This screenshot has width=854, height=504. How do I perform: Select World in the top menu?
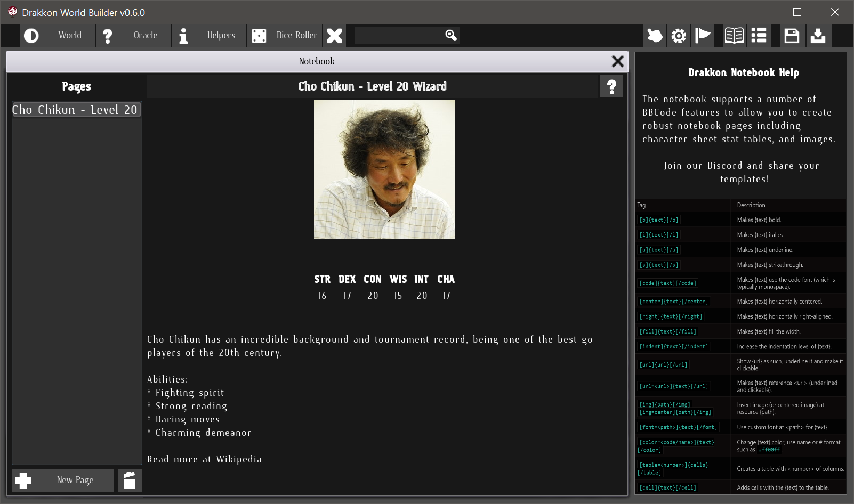(x=70, y=35)
